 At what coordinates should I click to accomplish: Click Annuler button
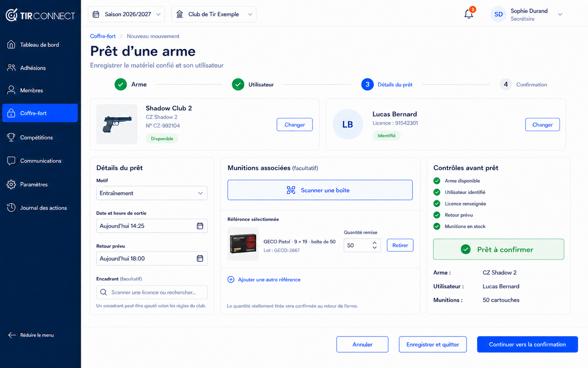(x=362, y=344)
